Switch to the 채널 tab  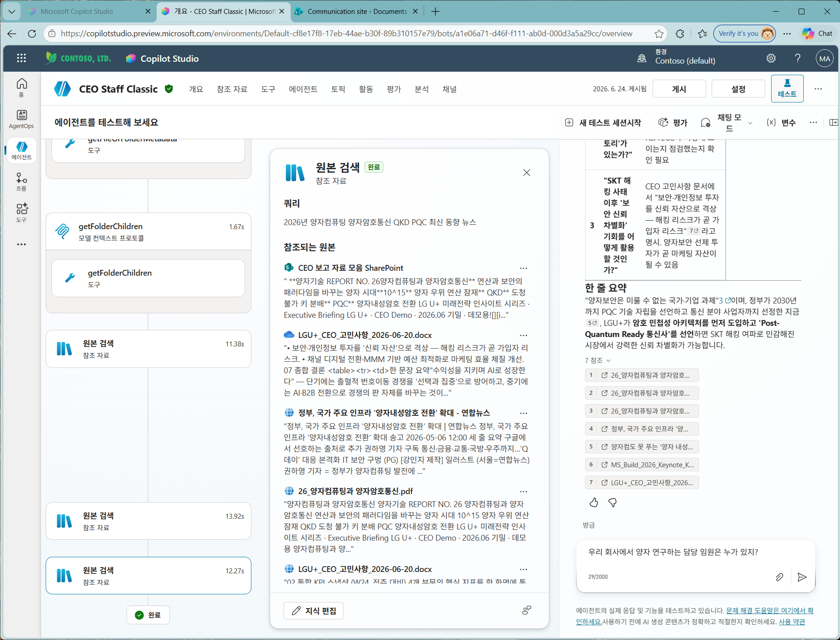click(x=450, y=89)
